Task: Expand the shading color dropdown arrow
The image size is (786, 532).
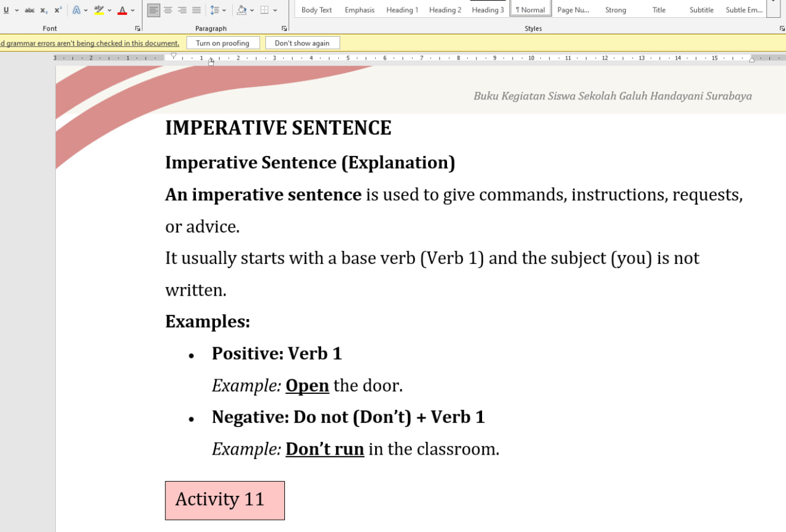Action: (x=252, y=10)
